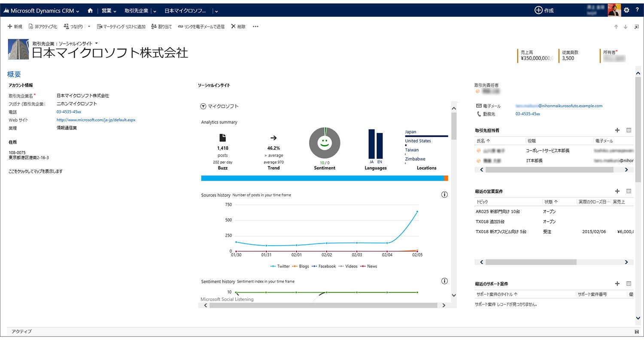Click the Sentiment smiley donut chart
The height and width of the screenshot is (340, 644).
[x=325, y=143]
